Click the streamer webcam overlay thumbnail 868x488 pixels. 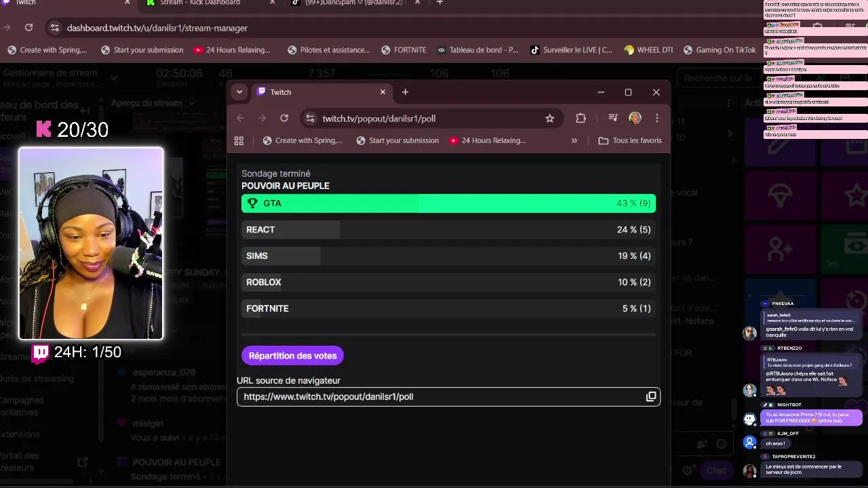(91, 243)
